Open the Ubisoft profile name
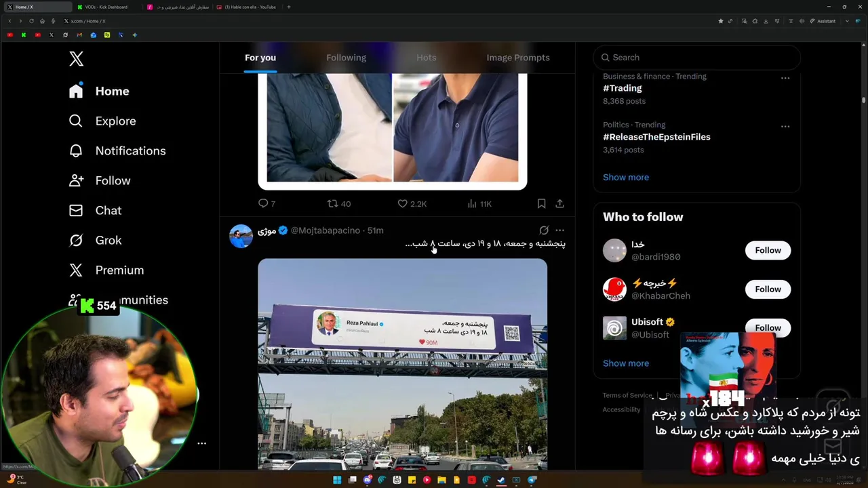 coord(647,322)
